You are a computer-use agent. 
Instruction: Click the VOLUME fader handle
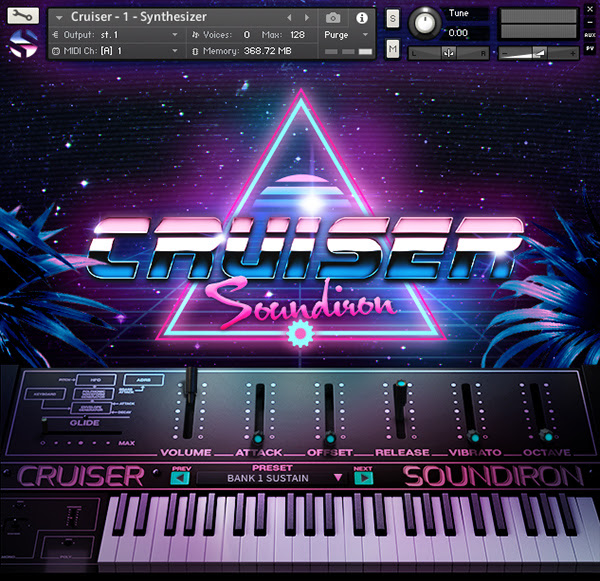pyautogui.click(x=191, y=385)
